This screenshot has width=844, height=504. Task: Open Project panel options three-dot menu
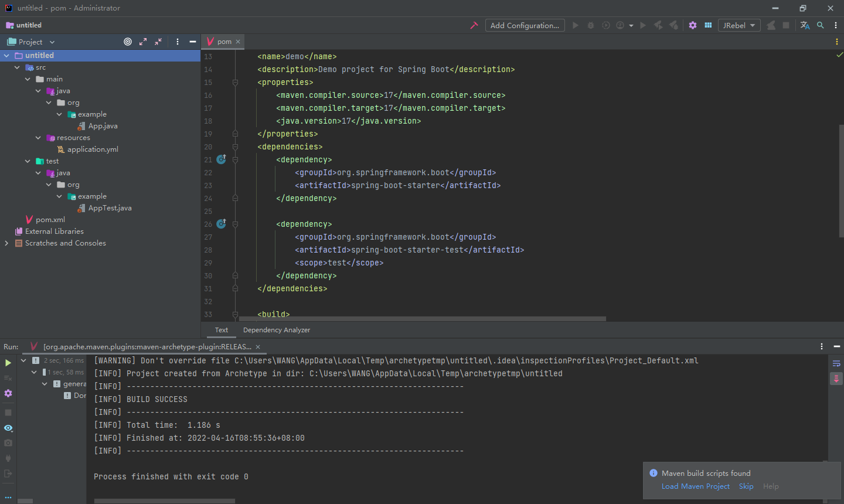(x=178, y=42)
